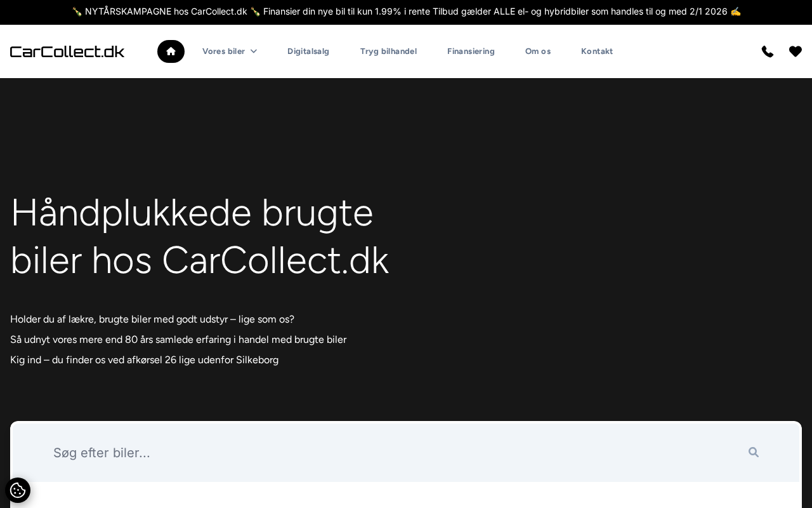Click the Holder du af lækre text line
This screenshot has width=812, height=508.
pyautogui.click(x=152, y=319)
